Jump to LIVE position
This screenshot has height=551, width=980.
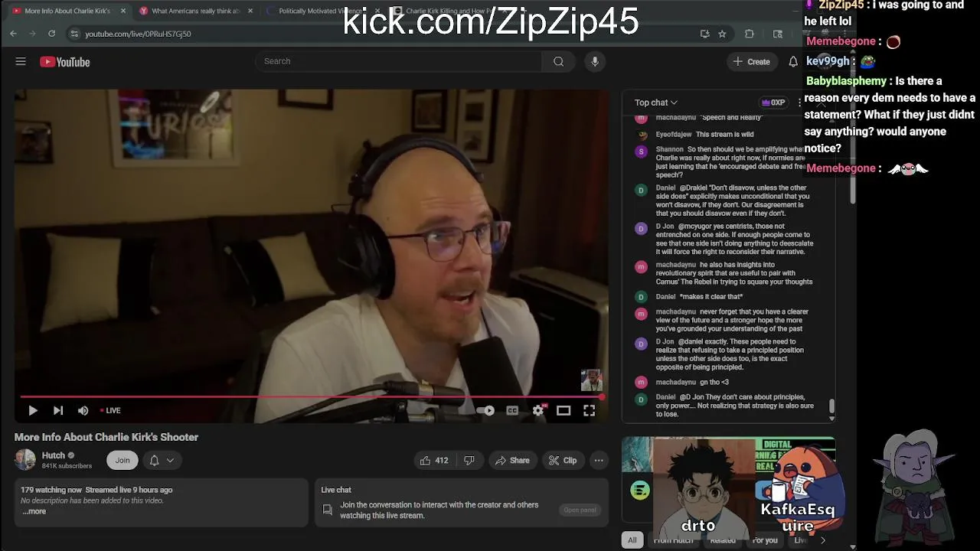pos(110,410)
